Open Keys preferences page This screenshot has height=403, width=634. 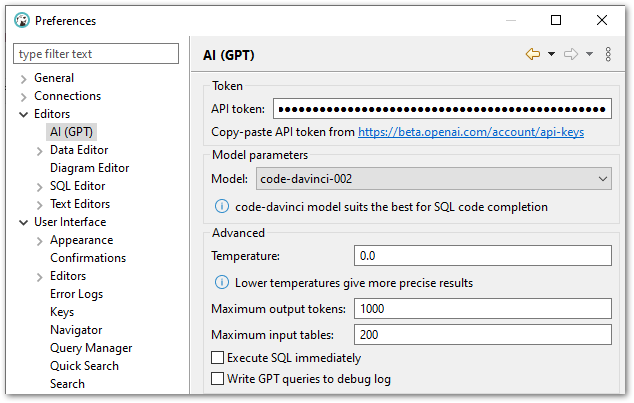(x=62, y=312)
